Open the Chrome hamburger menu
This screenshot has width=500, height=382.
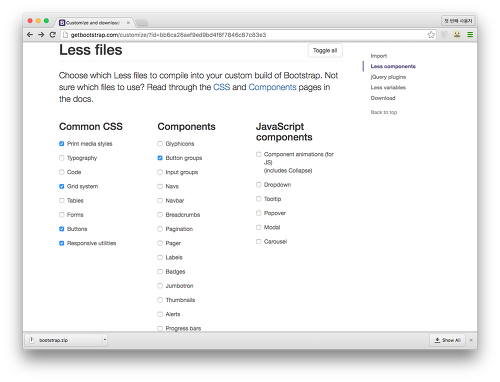470,35
